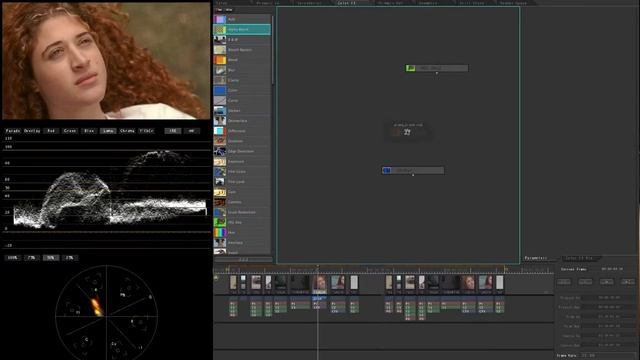The height and width of the screenshot is (360, 640).
Task: Switch to the Color FX Bin tab
Action: (579, 258)
